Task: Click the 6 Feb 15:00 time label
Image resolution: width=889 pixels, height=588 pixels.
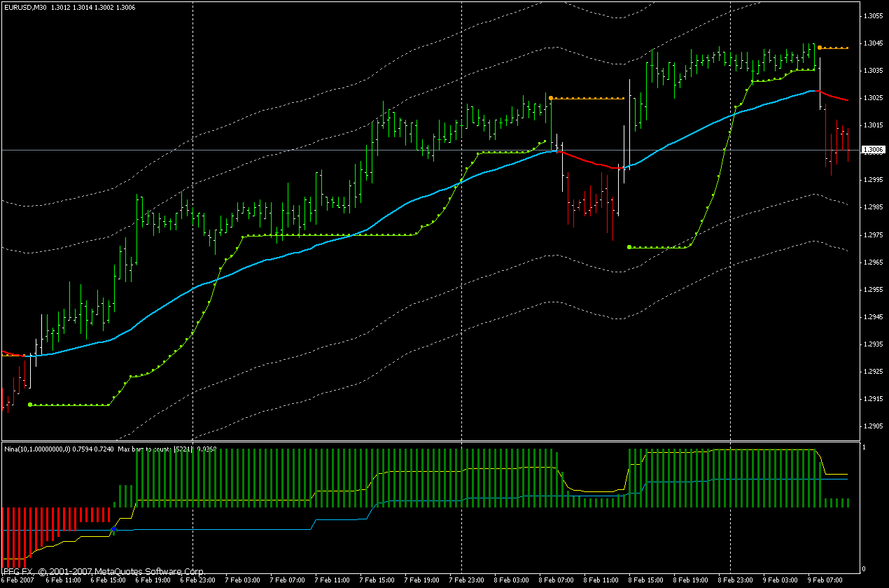Action: tap(108, 580)
